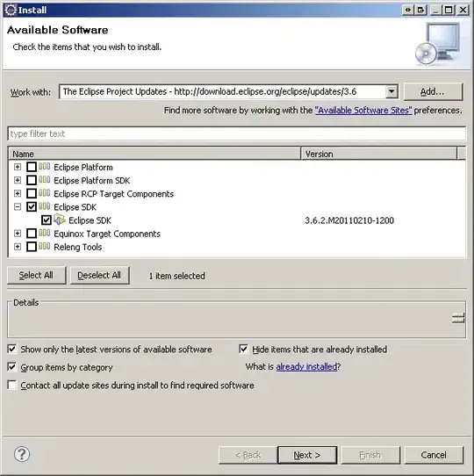Click version text 3.6.2.M20110210-1200
The image size is (474, 476).
tap(349, 220)
